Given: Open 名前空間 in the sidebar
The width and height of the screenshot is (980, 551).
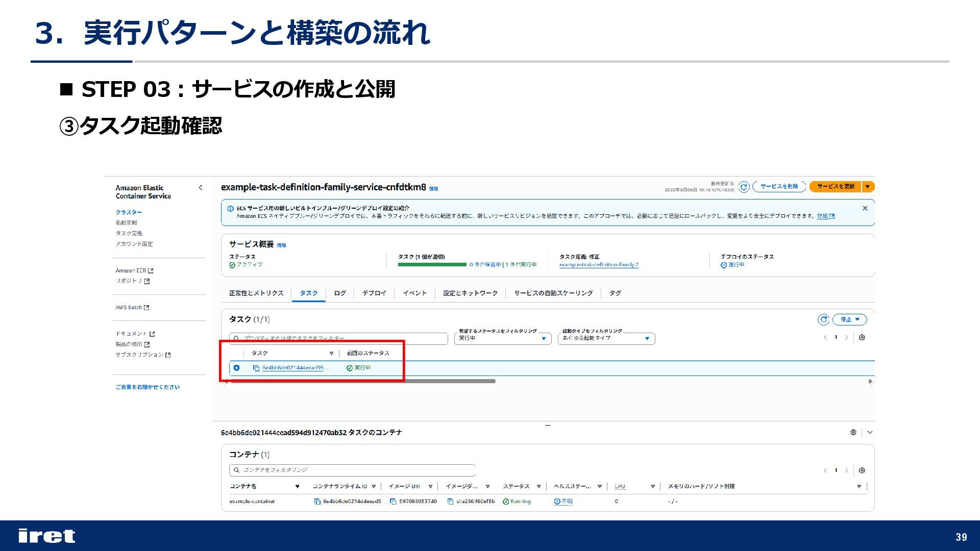Looking at the screenshot, I should (126, 223).
